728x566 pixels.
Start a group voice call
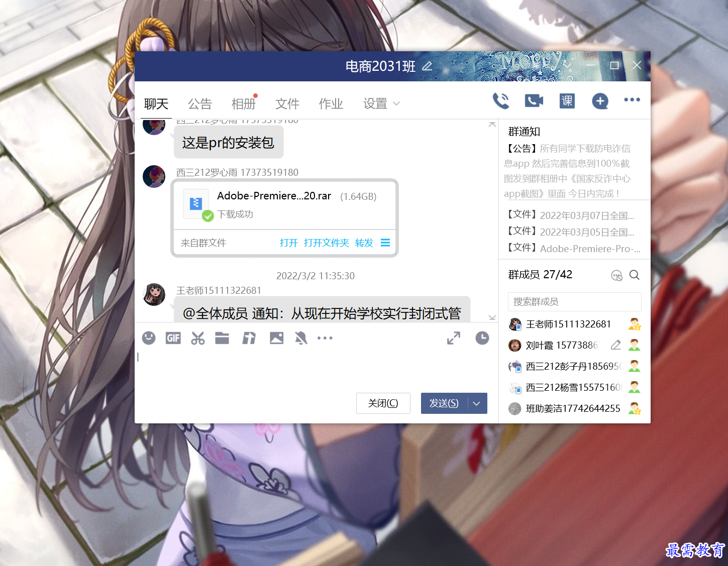coord(501,101)
